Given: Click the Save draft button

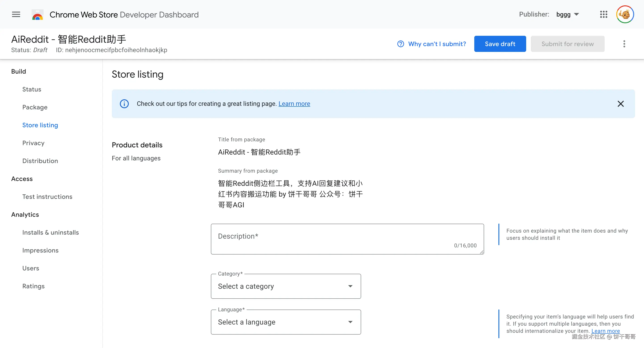Looking at the screenshot, I should (500, 44).
